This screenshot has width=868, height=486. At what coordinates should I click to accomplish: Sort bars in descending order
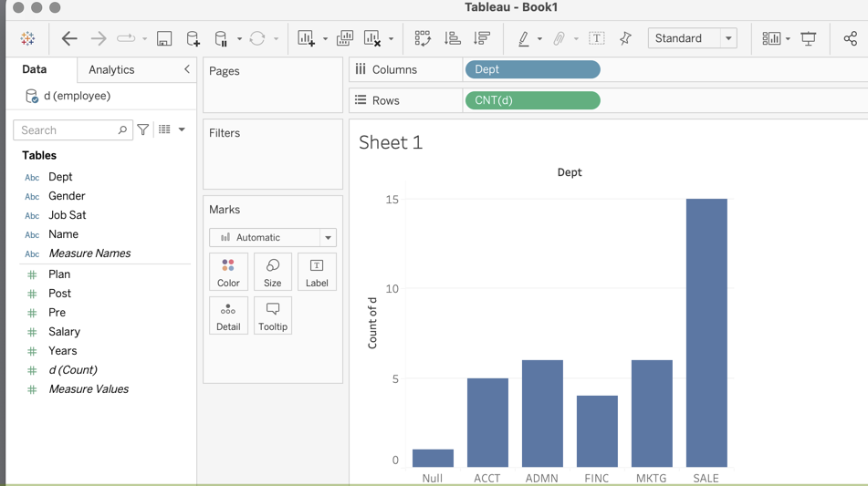482,38
